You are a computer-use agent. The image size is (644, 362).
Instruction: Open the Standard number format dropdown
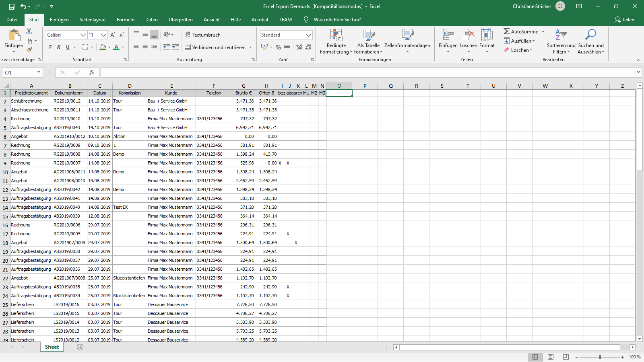point(308,35)
